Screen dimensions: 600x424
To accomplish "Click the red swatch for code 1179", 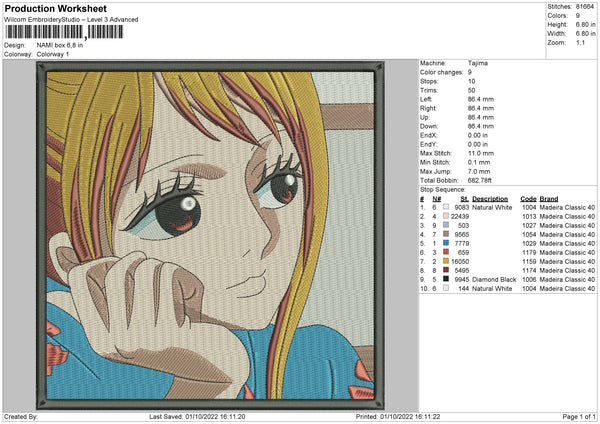I will pyautogui.click(x=446, y=252).
